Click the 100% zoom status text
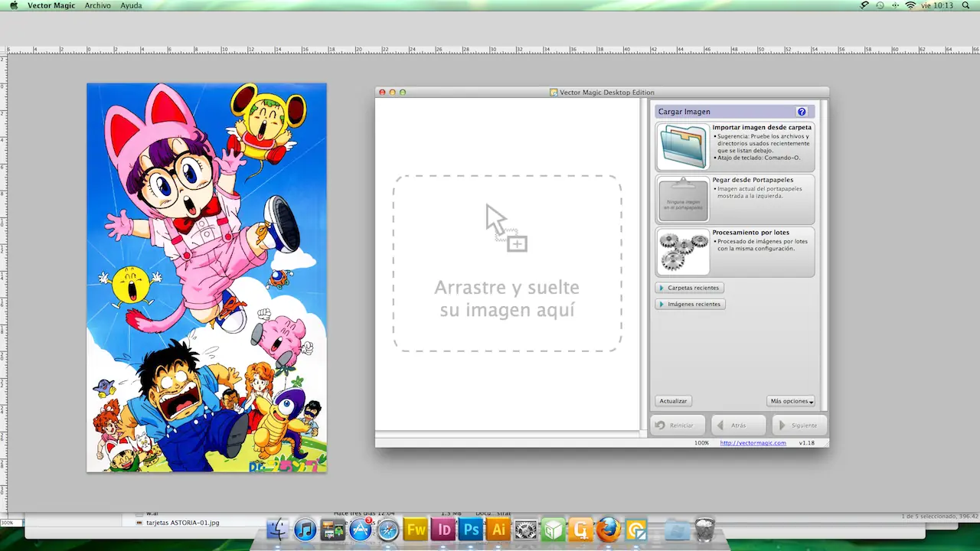 [x=701, y=443]
